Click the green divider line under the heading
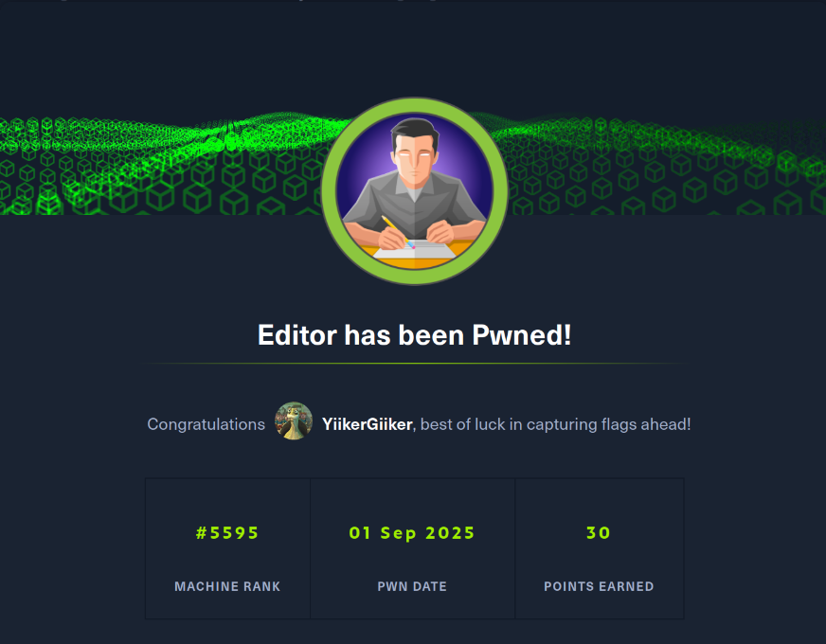The height and width of the screenshot is (644, 826). click(414, 364)
